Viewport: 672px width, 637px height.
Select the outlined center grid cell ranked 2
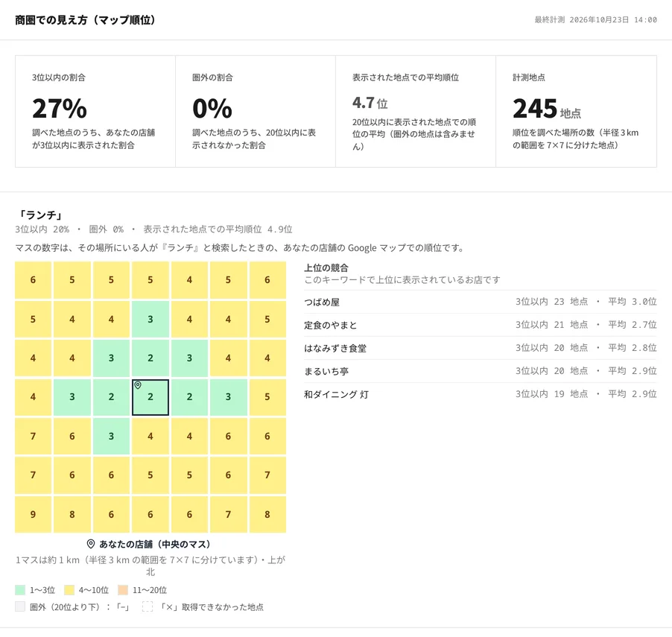coord(150,397)
